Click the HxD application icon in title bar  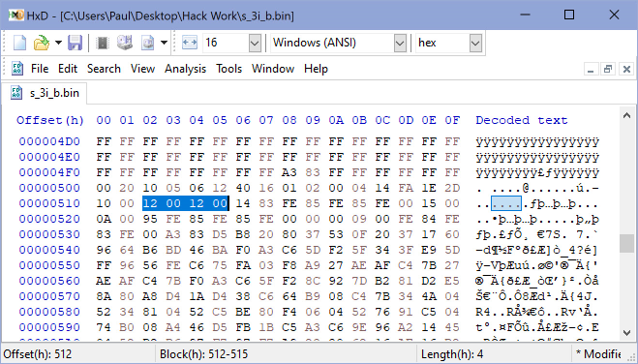[15, 15]
